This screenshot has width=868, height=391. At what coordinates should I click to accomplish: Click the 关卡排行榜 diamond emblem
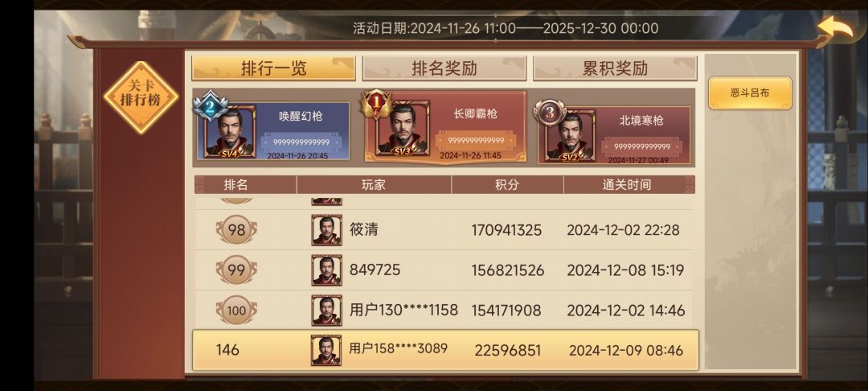point(141,97)
